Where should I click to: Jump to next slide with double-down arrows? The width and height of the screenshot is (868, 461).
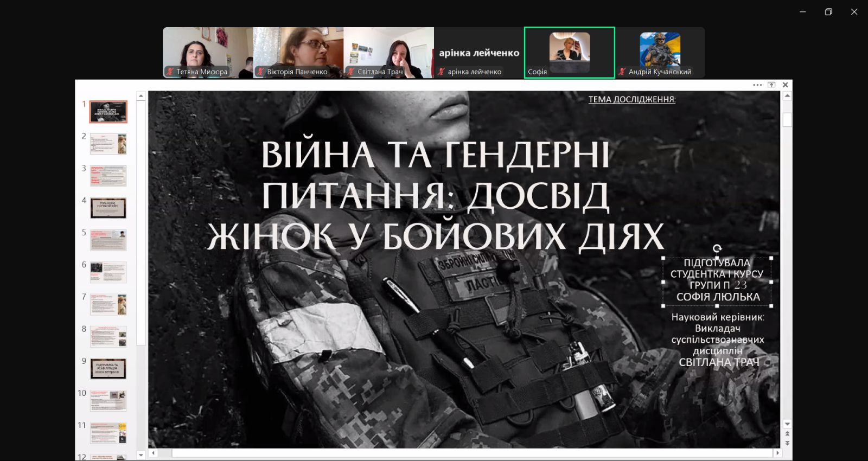point(787,443)
